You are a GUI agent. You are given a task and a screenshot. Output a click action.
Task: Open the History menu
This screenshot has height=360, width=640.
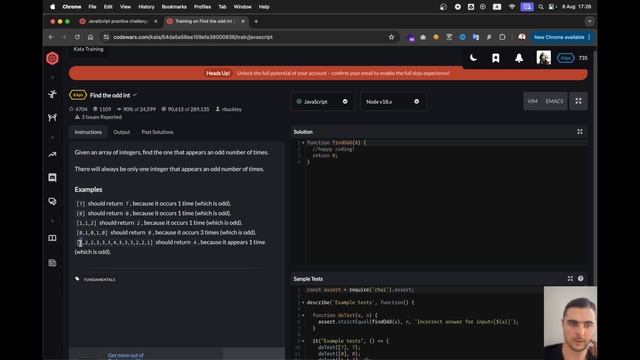[146, 7]
